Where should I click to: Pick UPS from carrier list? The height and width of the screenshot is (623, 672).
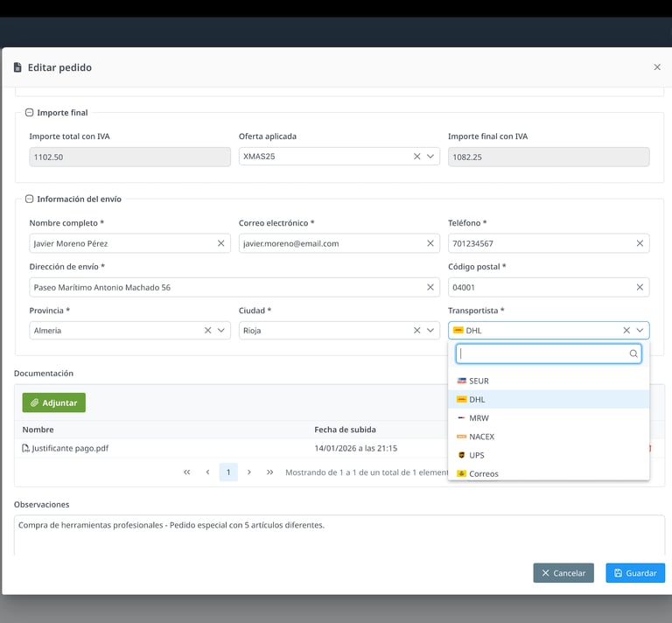(x=549, y=455)
